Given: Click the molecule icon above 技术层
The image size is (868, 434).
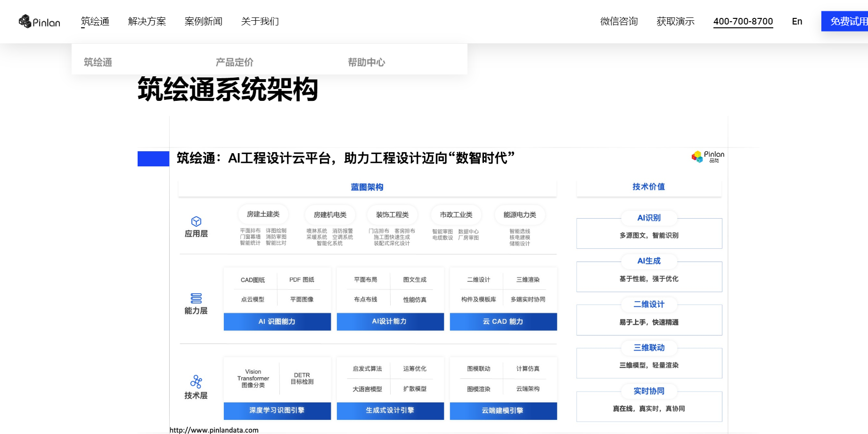Looking at the screenshot, I should click(x=196, y=382).
